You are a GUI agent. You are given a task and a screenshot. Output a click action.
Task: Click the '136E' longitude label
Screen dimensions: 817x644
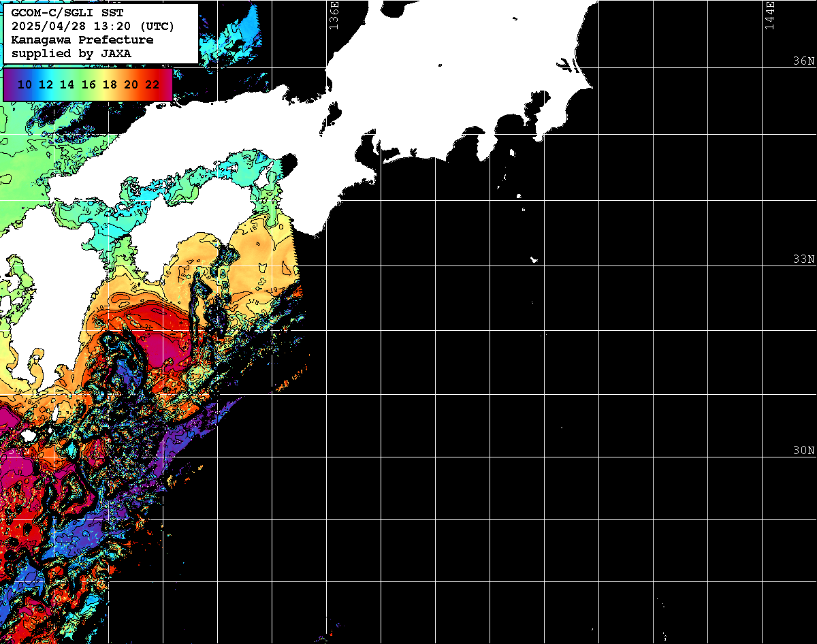click(334, 15)
